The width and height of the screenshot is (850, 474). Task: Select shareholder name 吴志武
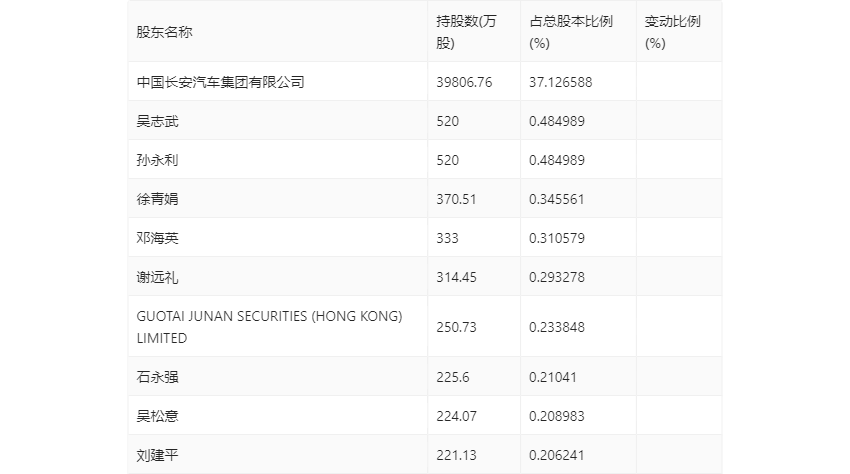157,121
